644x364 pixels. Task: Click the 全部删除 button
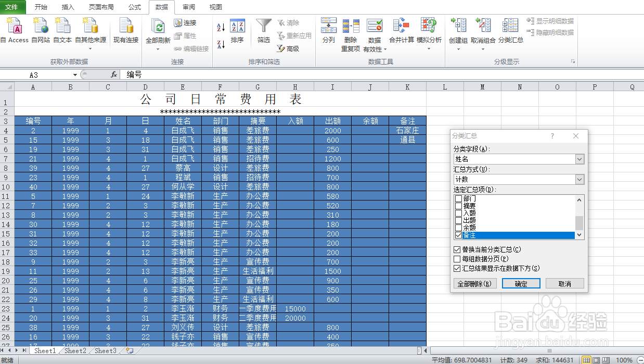(475, 284)
